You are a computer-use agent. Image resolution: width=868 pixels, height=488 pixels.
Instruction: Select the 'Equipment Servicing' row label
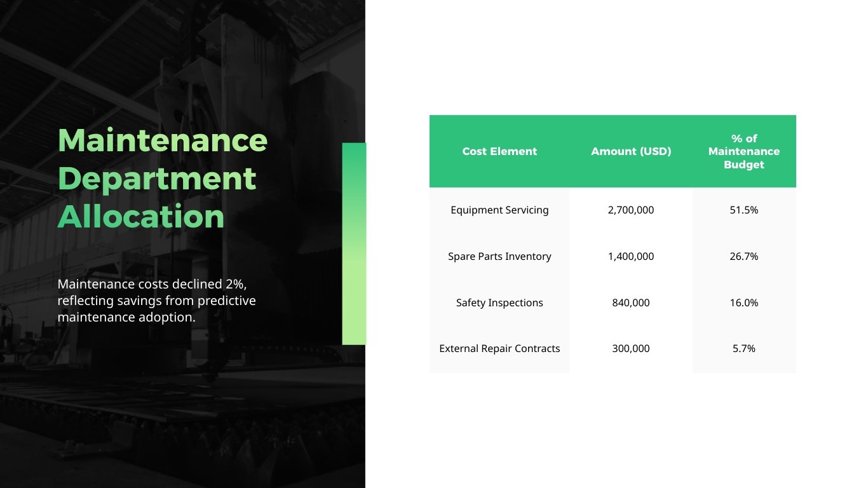499,210
